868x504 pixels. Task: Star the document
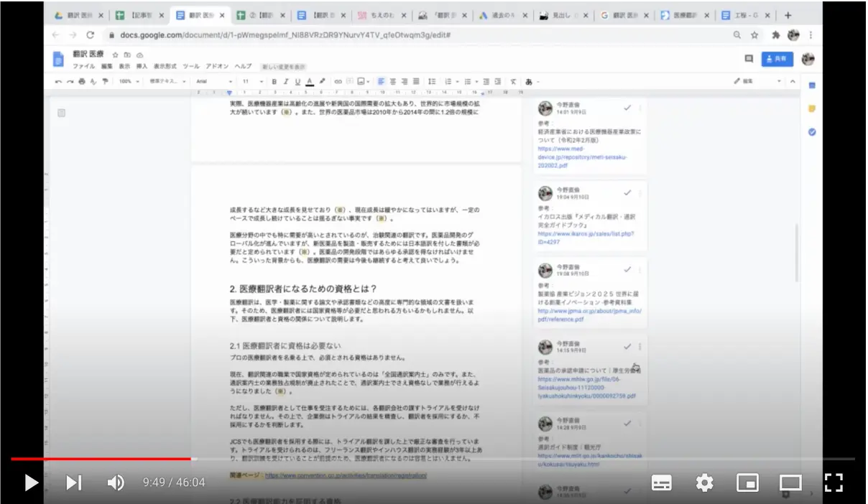click(x=115, y=55)
